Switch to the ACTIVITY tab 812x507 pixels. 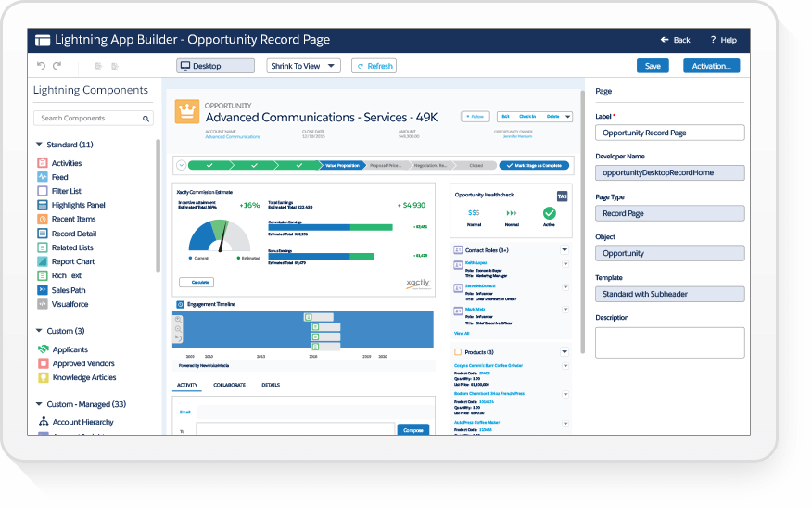(187, 385)
